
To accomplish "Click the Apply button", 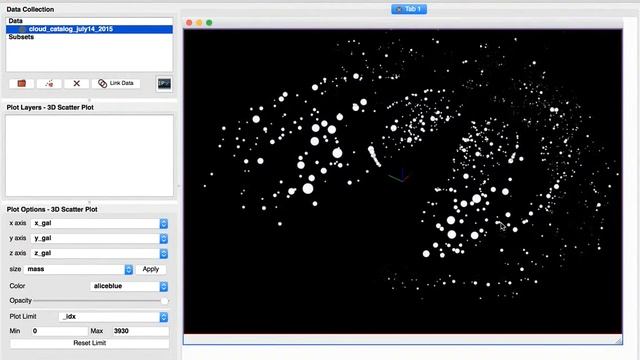I will click(151, 269).
